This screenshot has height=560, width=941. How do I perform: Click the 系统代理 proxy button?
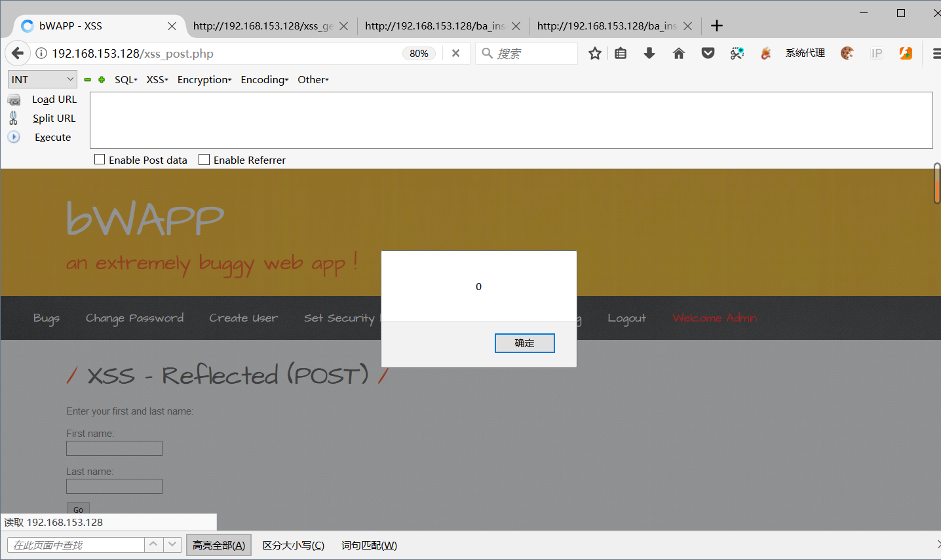click(805, 53)
